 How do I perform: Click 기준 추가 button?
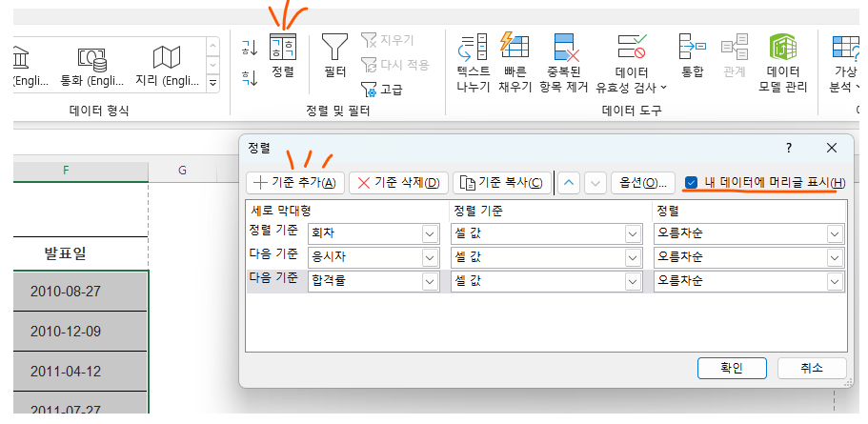(x=295, y=183)
